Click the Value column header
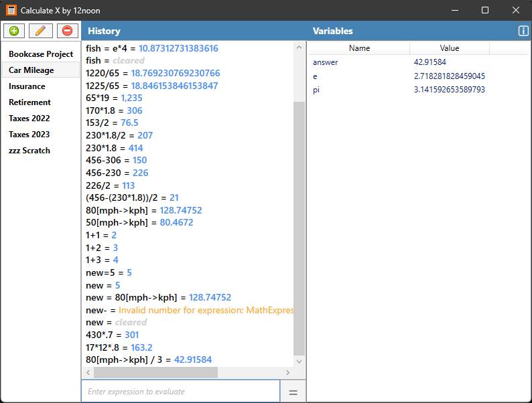532x403 pixels. 449,48
